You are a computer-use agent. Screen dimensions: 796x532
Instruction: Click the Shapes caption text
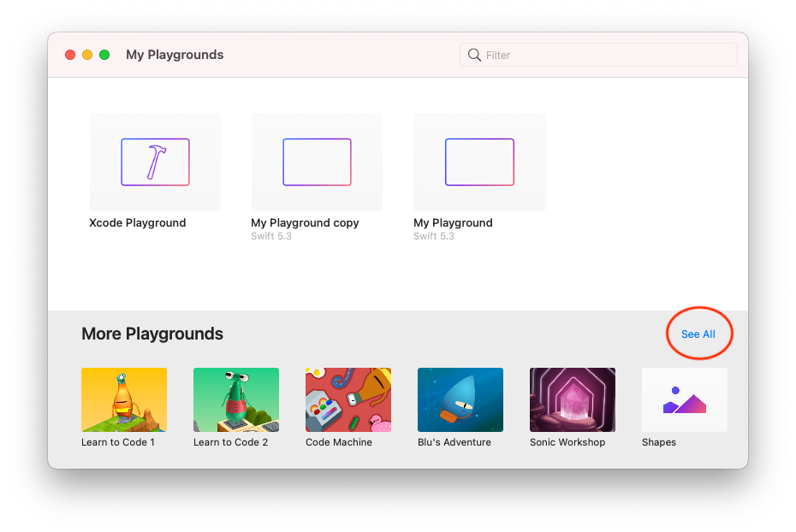[659, 442]
